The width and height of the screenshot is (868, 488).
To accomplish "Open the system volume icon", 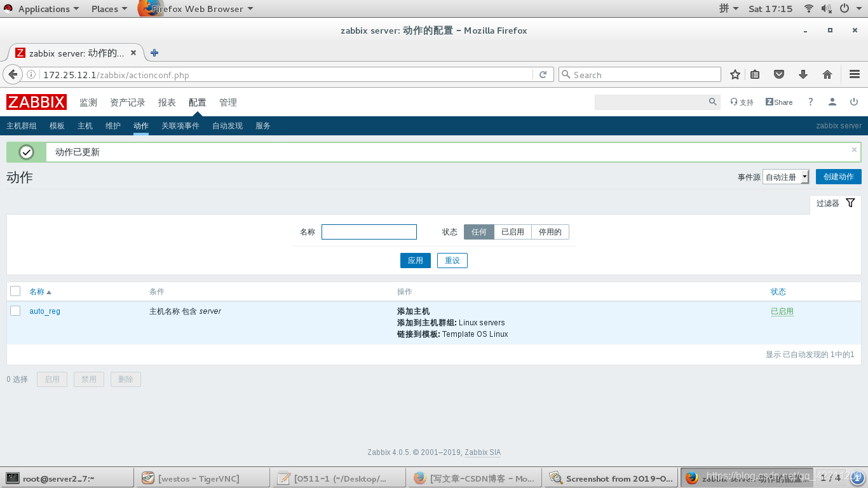I will (826, 8).
